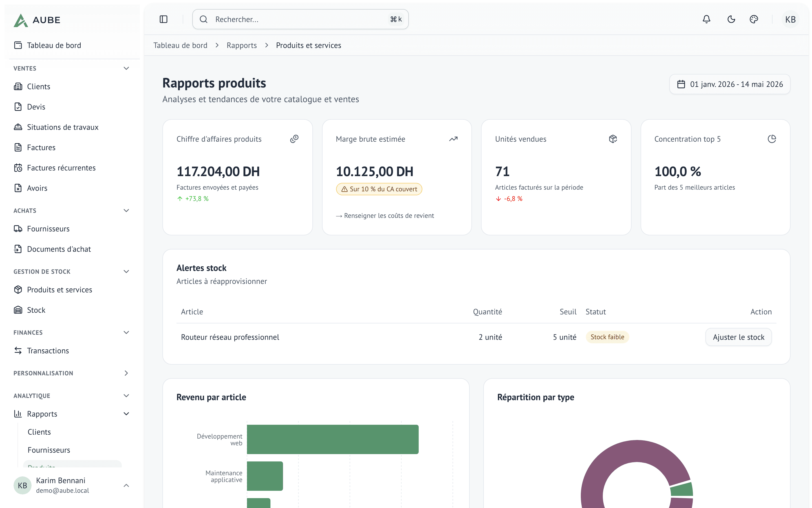Click the ⌘K shortcut badge
The width and height of the screenshot is (812, 508).
click(x=396, y=19)
